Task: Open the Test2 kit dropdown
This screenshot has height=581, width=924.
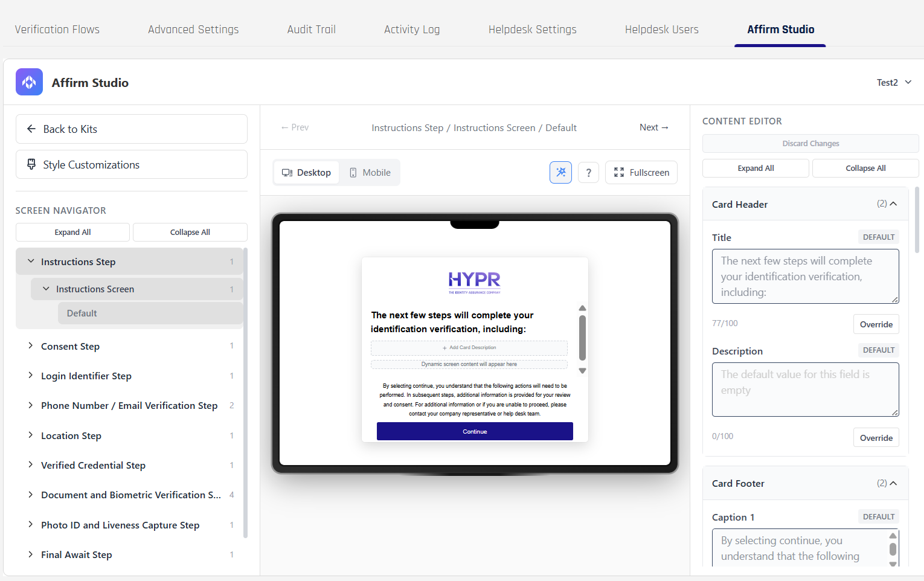Action: [894, 83]
